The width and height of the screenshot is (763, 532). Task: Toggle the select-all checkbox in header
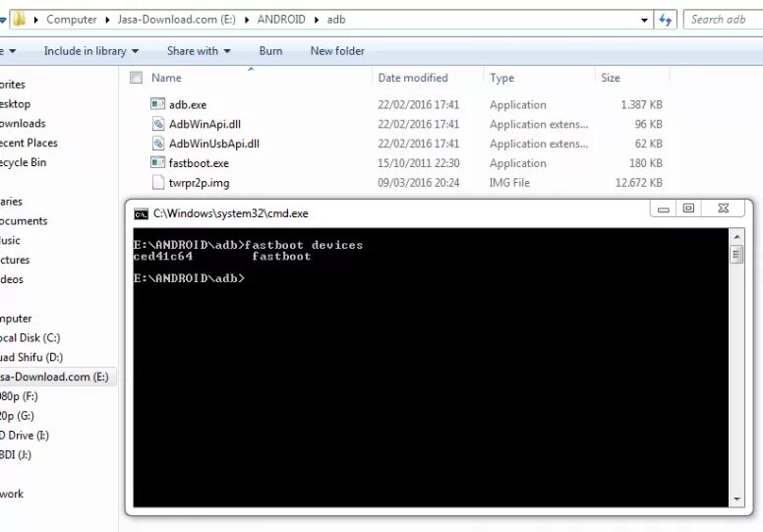point(137,78)
